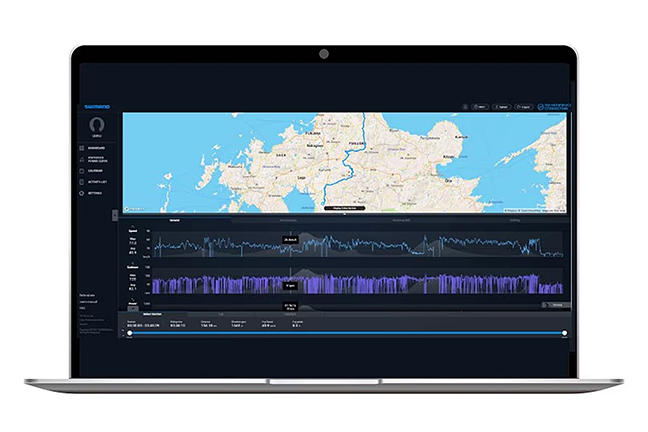Select the Shifting tab
The height and width of the screenshot is (432, 648).
click(515, 220)
